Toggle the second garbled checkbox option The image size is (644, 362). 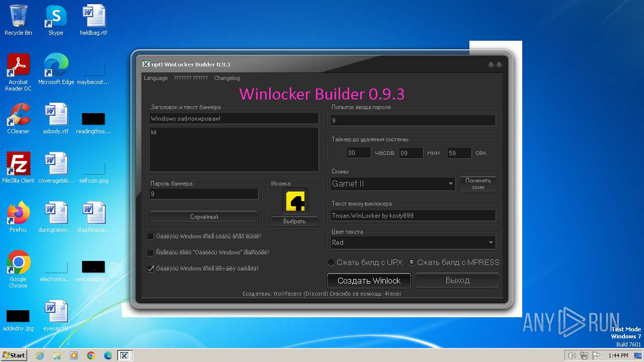(150, 252)
